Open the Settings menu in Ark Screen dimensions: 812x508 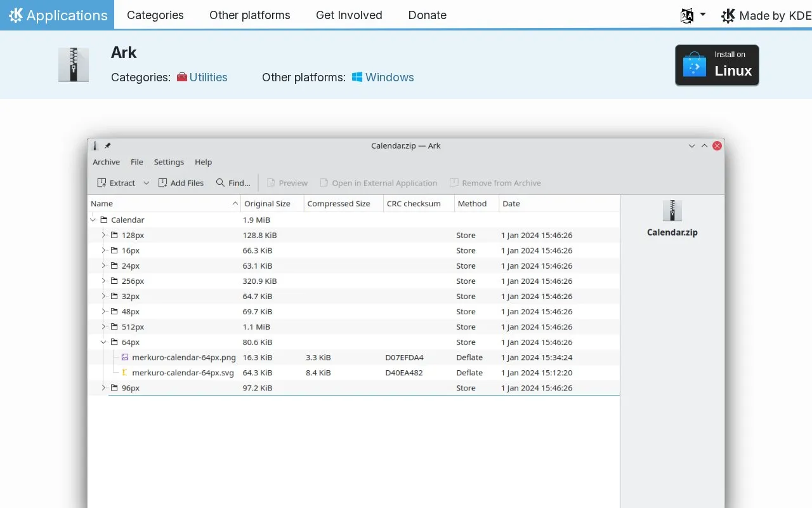click(x=169, y=162)
